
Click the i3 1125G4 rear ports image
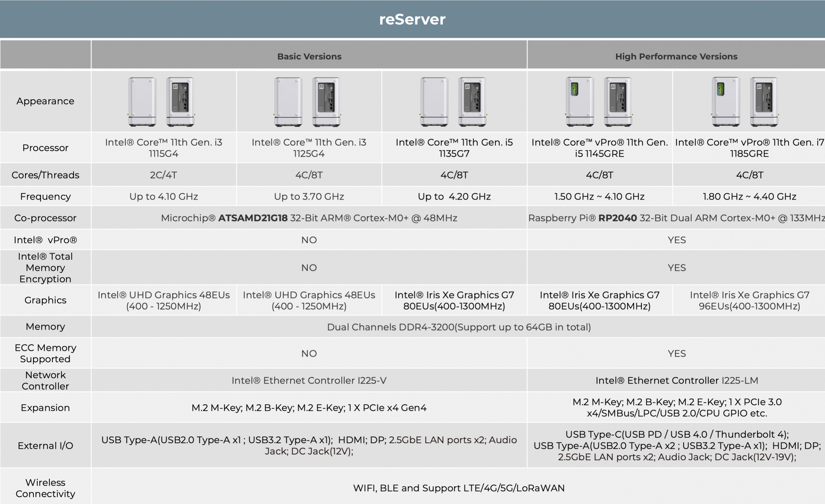click(x=326, y=102)
